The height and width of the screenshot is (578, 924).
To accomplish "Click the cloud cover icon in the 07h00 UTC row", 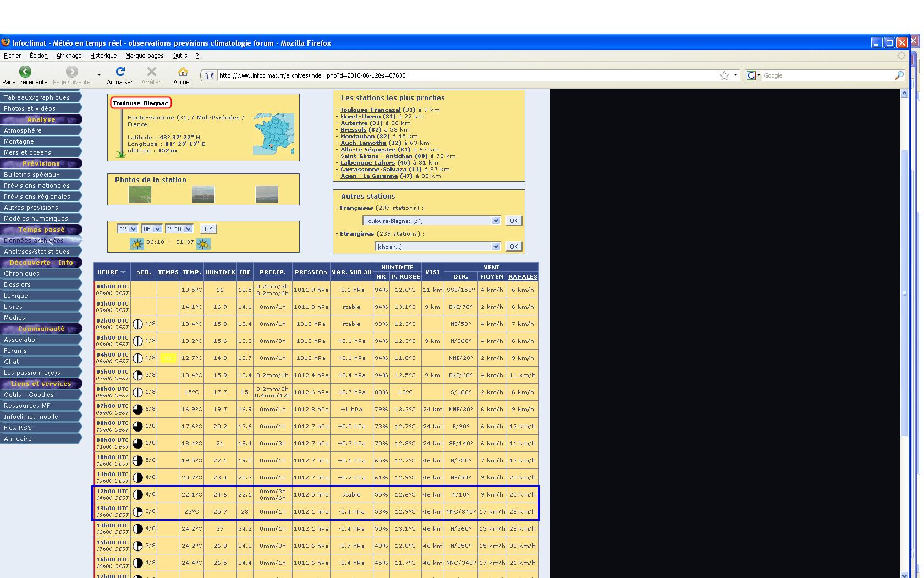I will pos(138,410).
